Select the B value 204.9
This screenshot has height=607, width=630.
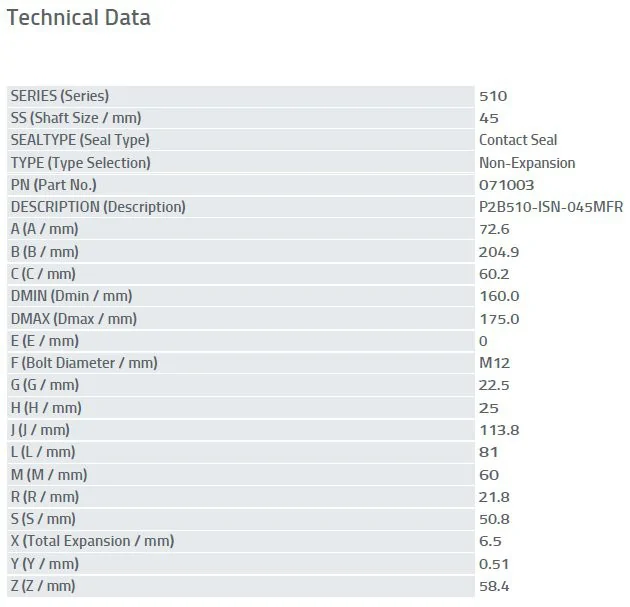[499, 252]
